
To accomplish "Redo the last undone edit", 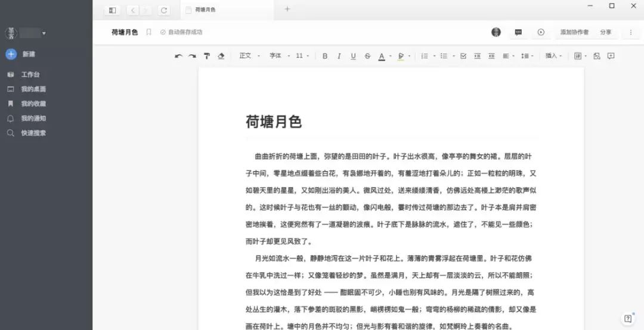I will 192,56.
